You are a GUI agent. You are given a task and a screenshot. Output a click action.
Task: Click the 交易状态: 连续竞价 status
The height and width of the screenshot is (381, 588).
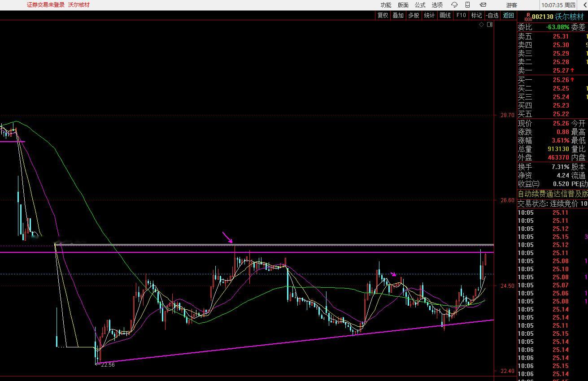click(x=548, y=203)
